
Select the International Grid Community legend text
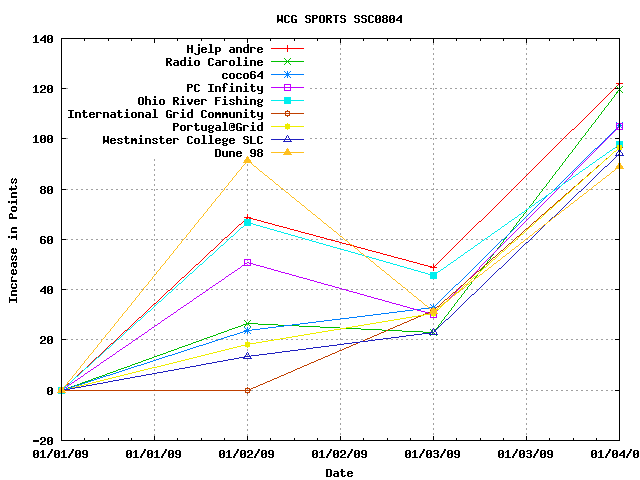click(x=165, y=114)
